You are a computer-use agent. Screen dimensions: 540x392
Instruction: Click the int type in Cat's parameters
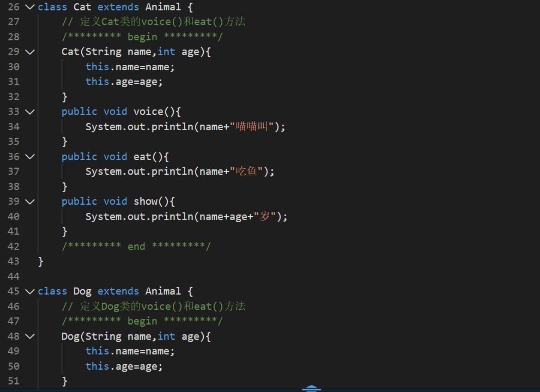click(x=166, y=52)
